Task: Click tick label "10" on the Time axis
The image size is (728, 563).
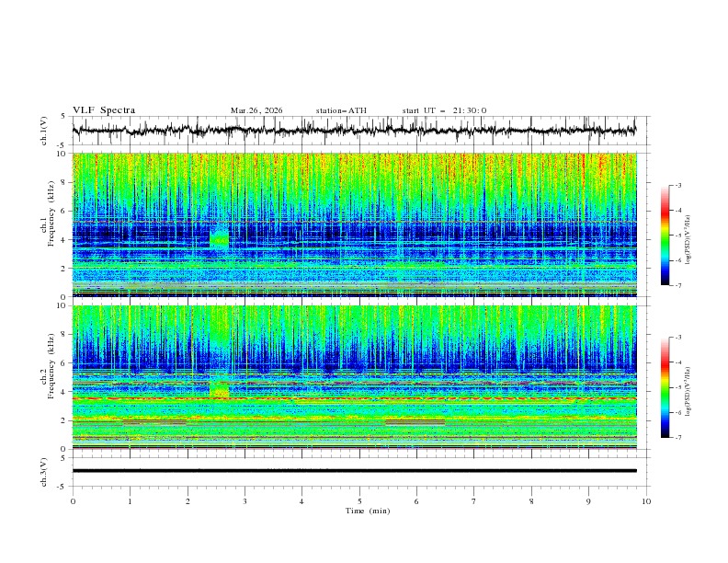Action: [x=646, y=501]
